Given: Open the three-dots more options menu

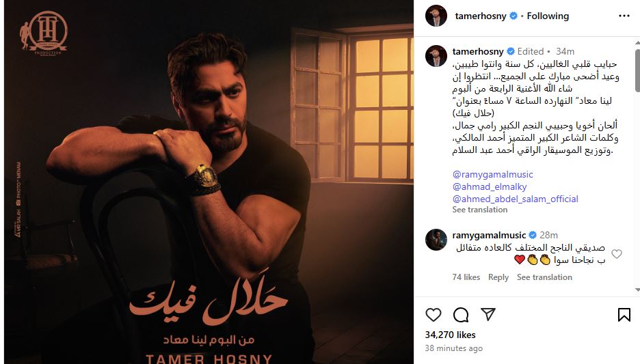Looking at the screenshot, I should (x=624, y=16).
